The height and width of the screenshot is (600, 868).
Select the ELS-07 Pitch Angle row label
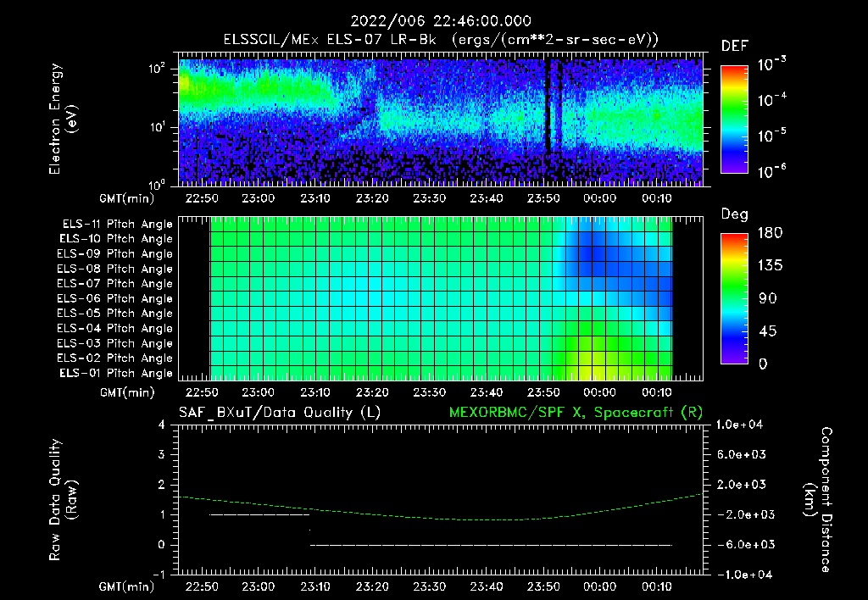coord(115,283)
